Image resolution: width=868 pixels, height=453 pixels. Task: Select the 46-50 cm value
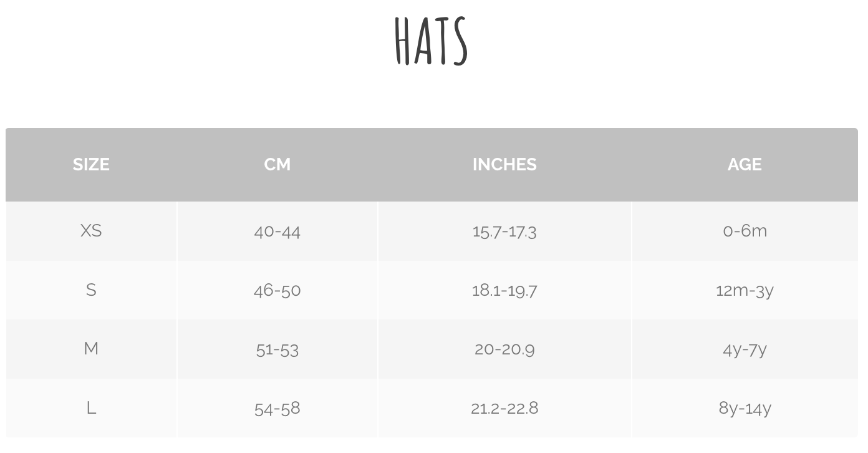[277, 290]
